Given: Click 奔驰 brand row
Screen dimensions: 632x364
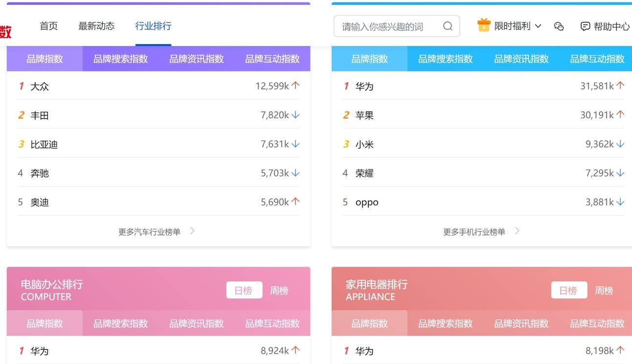Looking at the screenshot, I should click(158, 173).
